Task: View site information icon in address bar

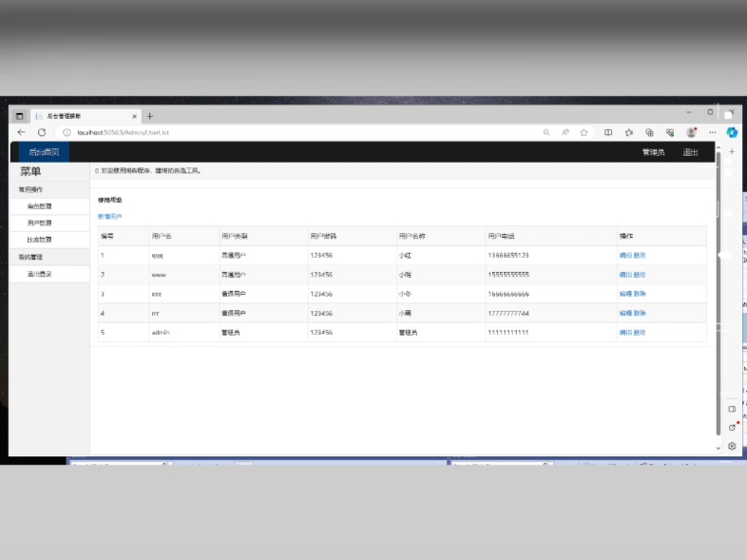Action: 67,132
